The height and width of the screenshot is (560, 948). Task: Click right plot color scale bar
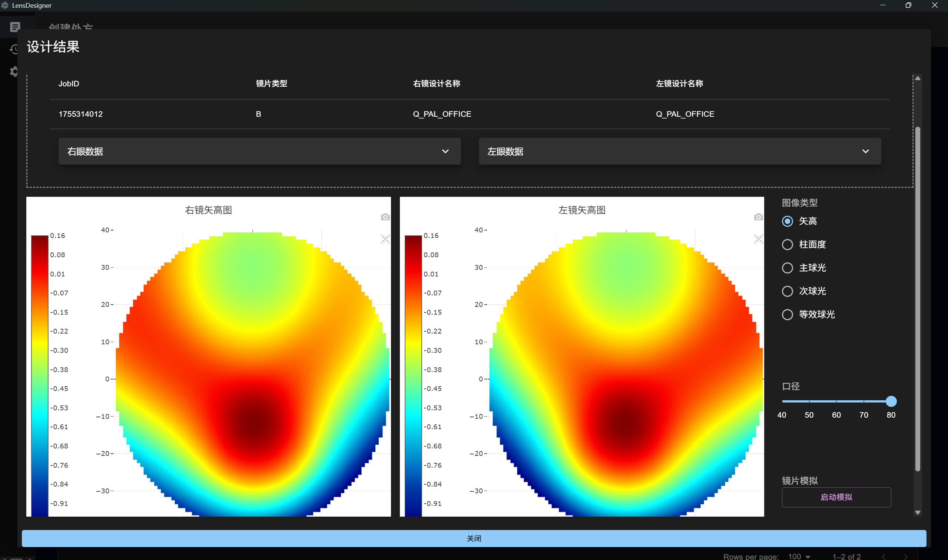coord(40,376)
